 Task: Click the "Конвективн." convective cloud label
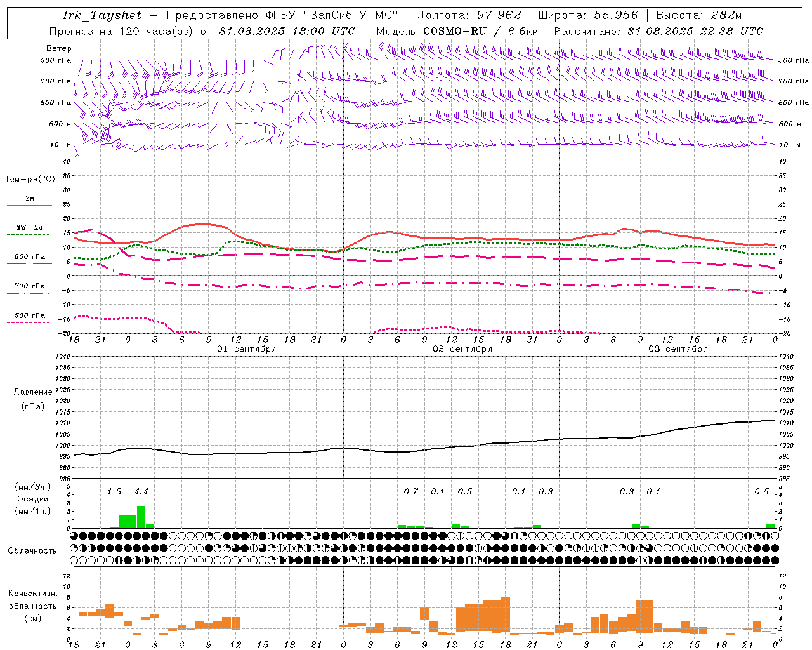[32, 594]
